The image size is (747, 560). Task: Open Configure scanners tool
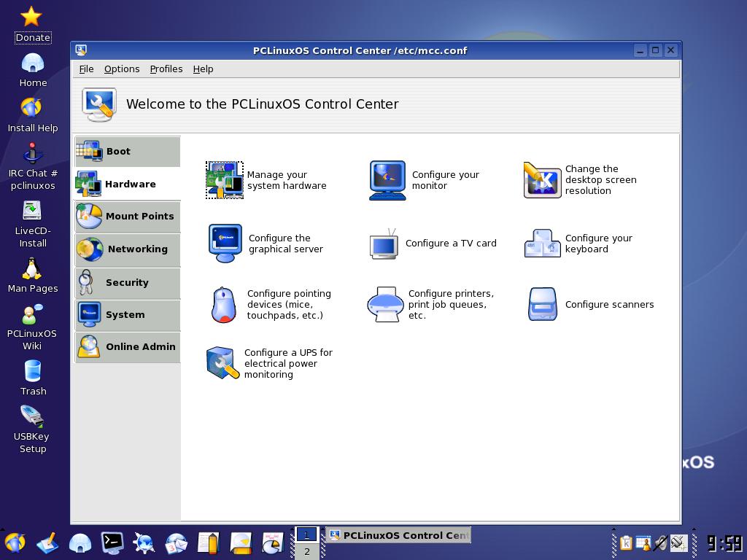click(591, 304)
